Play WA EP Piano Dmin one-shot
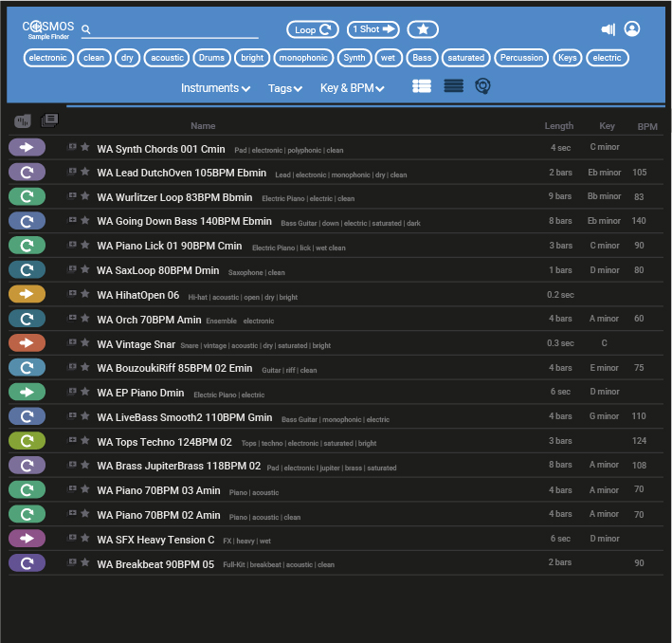 27,392
